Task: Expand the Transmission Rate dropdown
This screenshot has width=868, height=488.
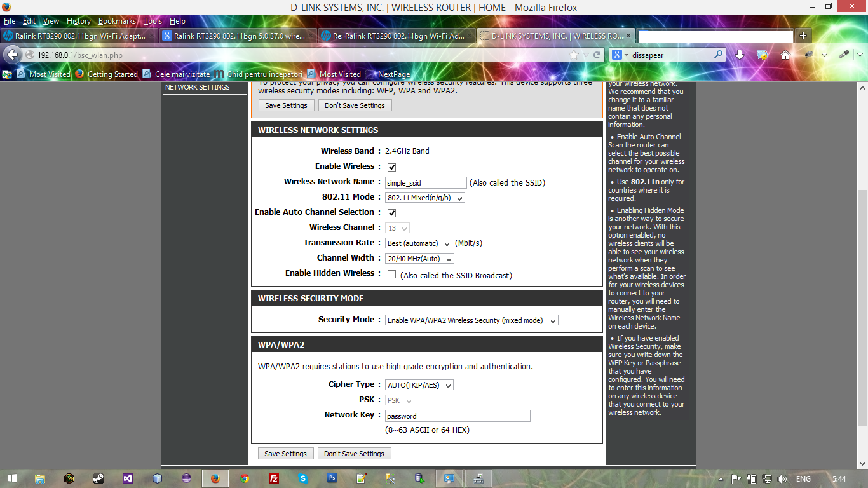Action: tap(419, 243)
